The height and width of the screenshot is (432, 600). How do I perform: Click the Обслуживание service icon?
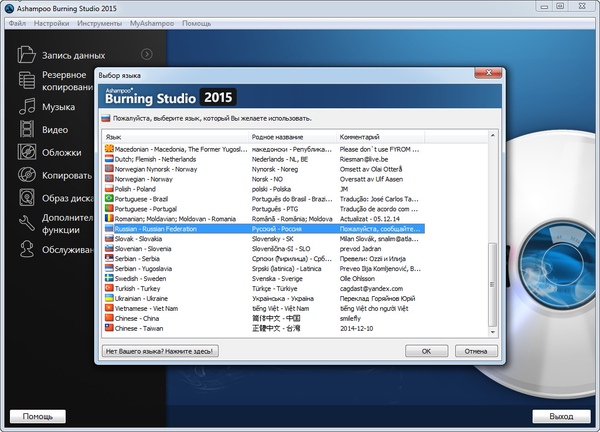click(26, 248)
